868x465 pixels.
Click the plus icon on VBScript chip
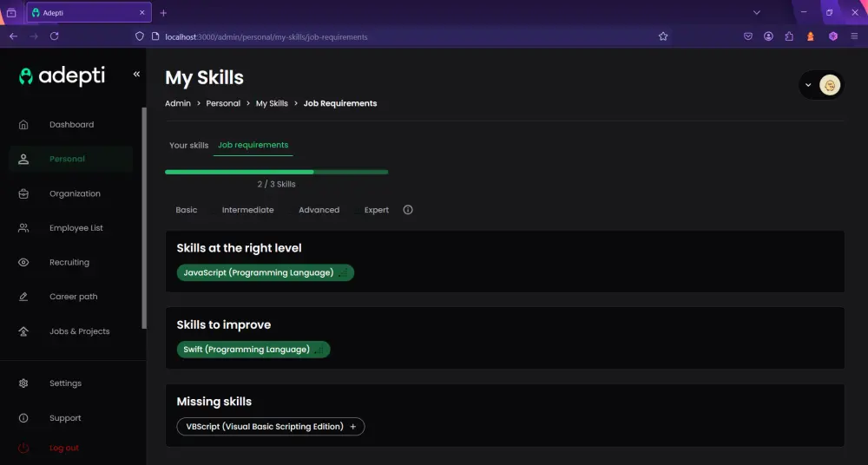353,426
